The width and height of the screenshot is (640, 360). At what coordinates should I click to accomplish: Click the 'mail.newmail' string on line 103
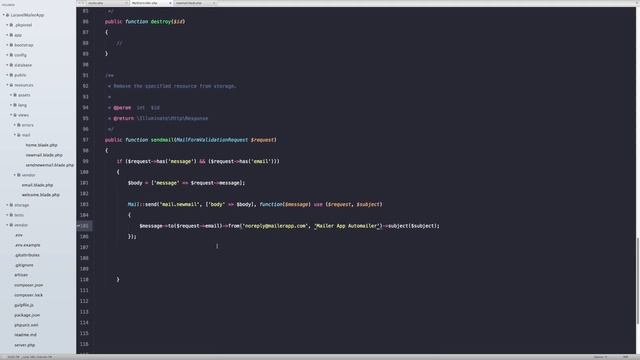tap(179, 204)
